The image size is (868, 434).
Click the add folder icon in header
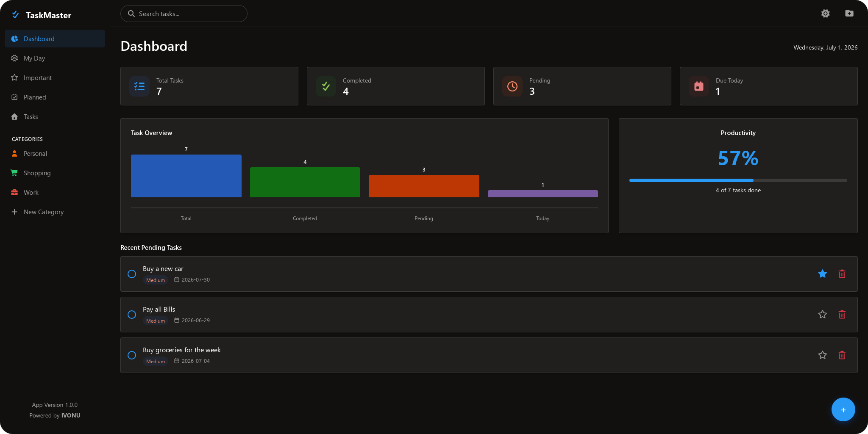point(849,14)
